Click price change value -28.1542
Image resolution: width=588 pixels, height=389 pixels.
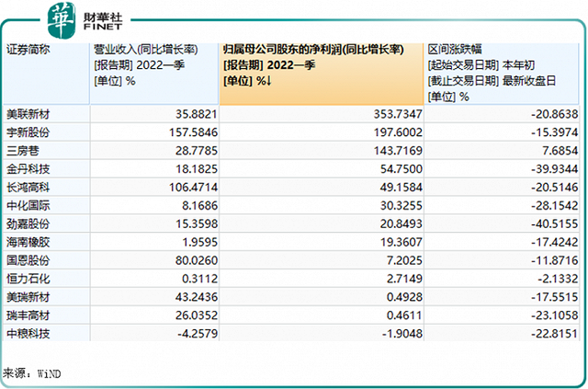click(555, 206)
